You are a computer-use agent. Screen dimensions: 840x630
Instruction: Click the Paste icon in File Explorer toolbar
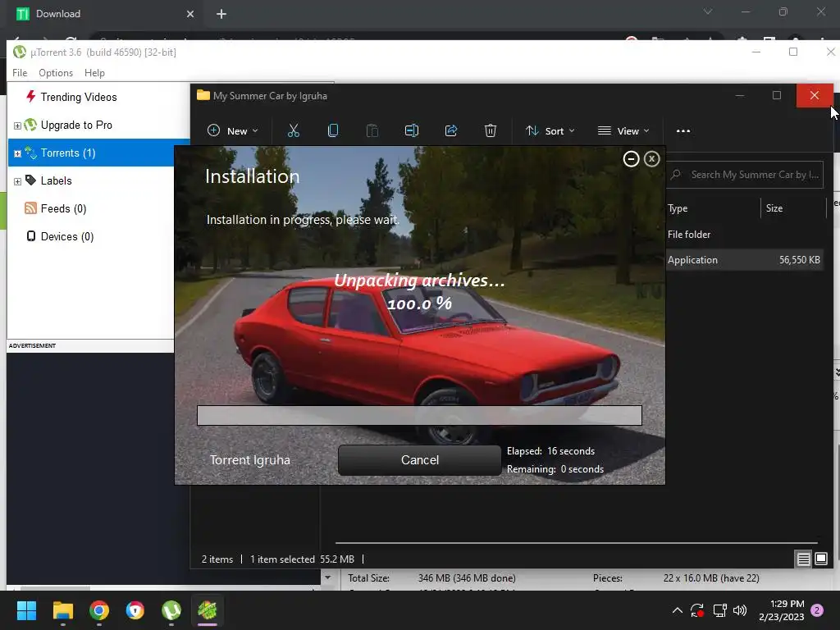point(372,130)
